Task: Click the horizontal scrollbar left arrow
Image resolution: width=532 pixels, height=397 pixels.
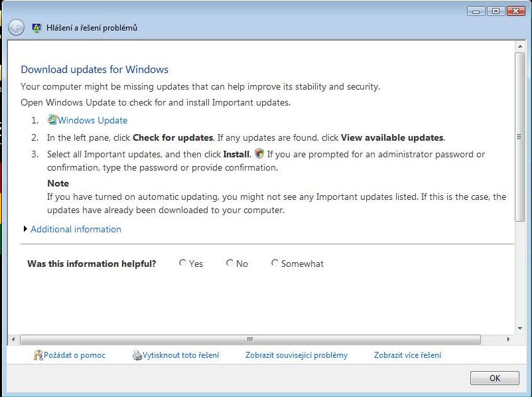Action: 13,339
